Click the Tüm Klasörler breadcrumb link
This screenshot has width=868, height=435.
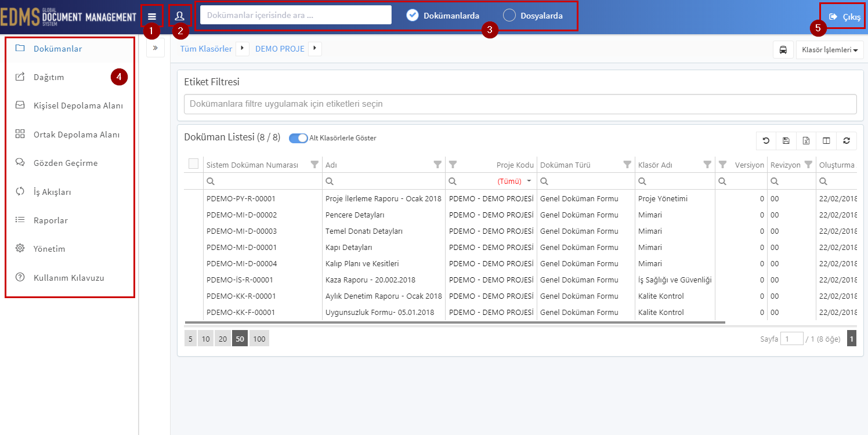click(x=206, y=49)
